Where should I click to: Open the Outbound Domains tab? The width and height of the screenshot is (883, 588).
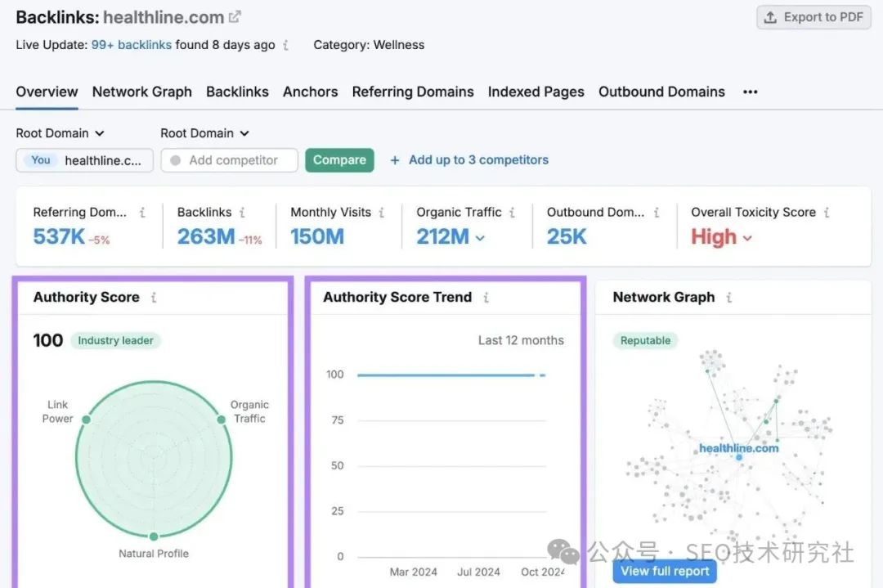tap(661, 92)
